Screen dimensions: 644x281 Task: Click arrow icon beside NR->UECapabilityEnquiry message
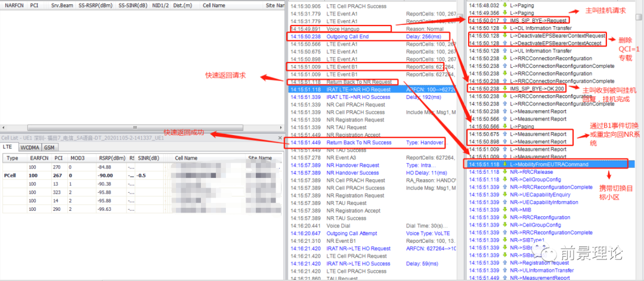click(505, 195)
